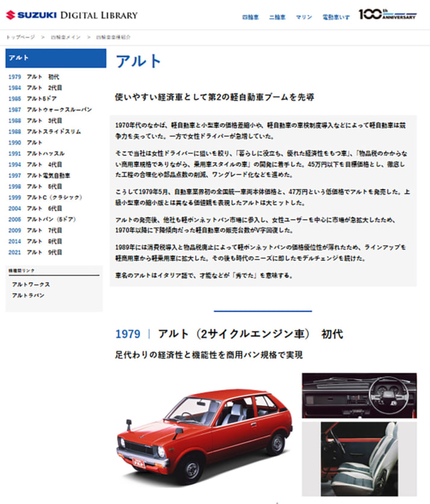The height and width of the screenshot is (504, 430).
Task: Open the 二輪車 menu item
Action: coord(277,17)
